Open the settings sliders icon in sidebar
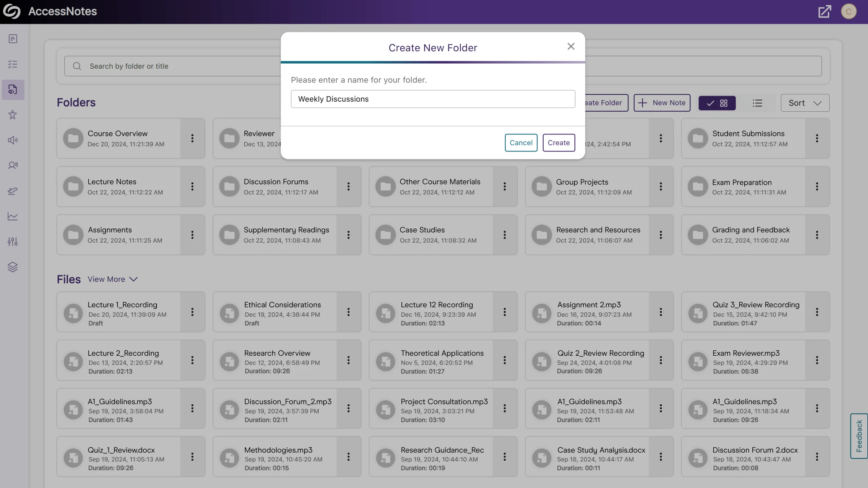 click(13, 241)
